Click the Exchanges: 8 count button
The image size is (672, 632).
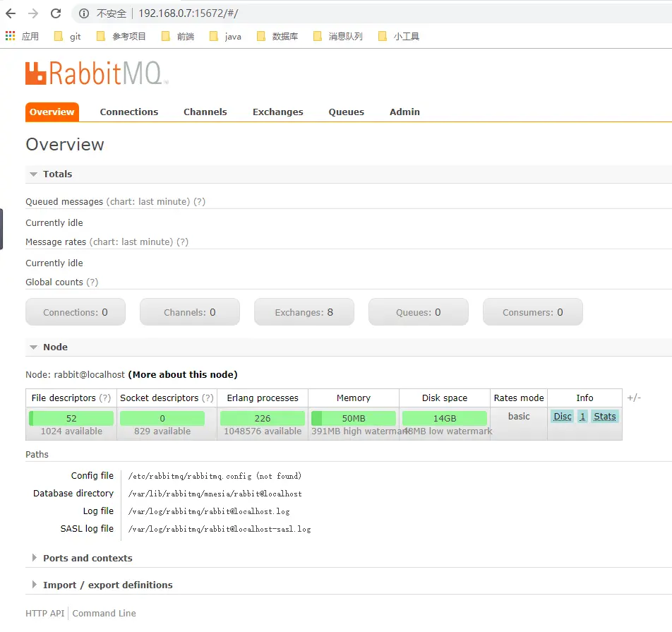pos(304,311)
